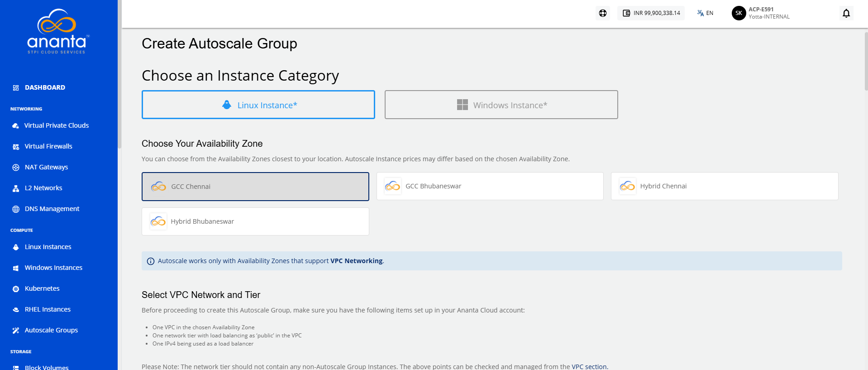Viewport: 868px width, 370px height.
Task: Go to Dashboard
Action: [45, 87]
